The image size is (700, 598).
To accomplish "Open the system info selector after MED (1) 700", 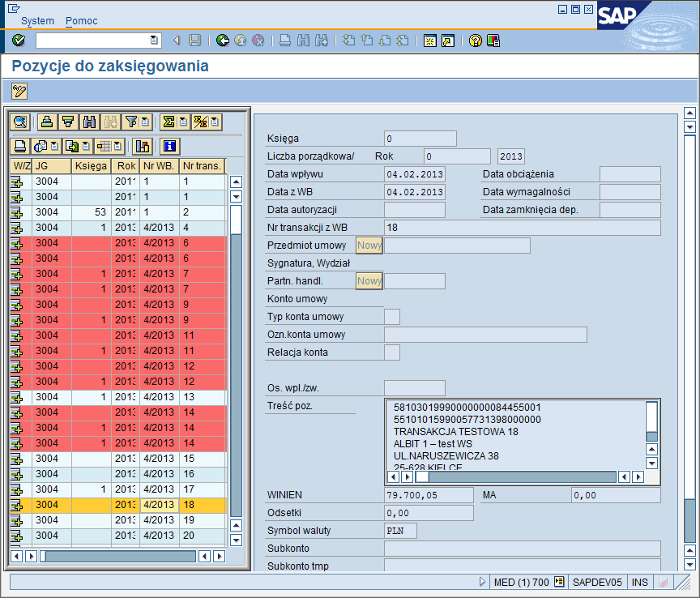I will 559,582.
